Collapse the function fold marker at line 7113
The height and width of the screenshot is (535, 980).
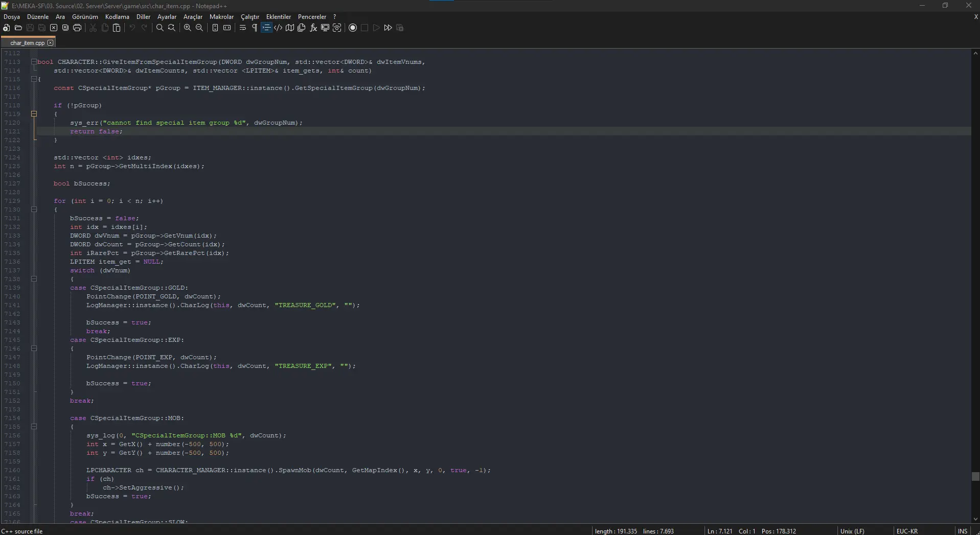(34, 62)
